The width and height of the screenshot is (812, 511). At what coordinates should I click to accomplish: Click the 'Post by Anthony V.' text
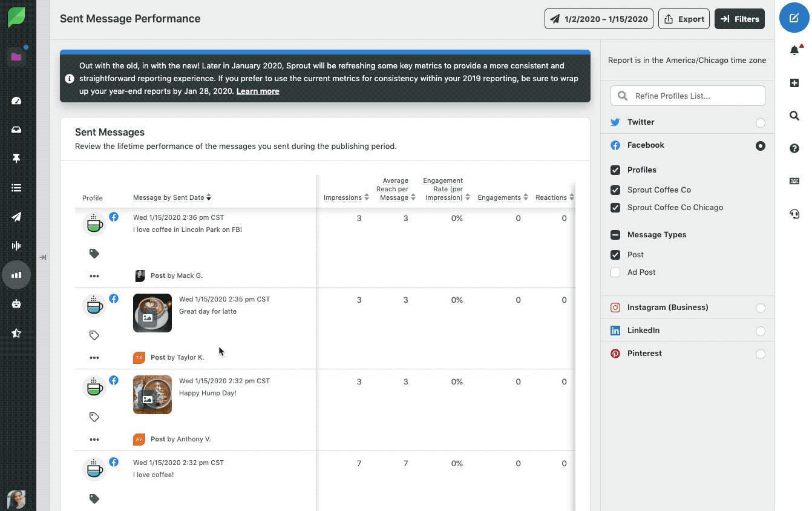180,439
